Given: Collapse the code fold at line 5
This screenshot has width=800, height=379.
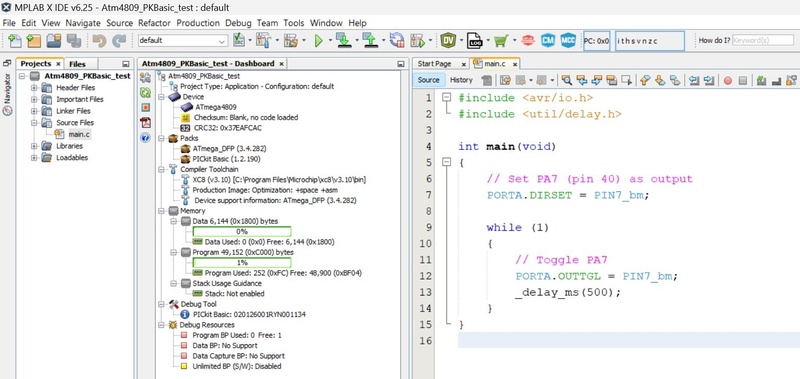Looking at the screenshot, I should 447,162.
